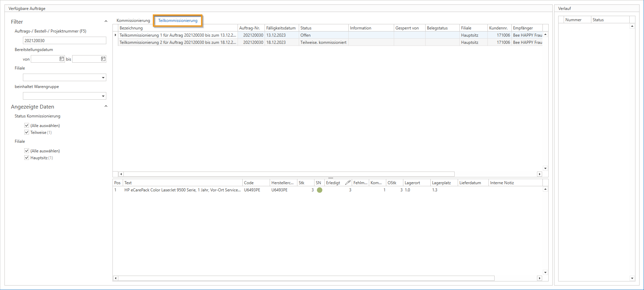Sort orders by Fälligkeitsdatum column header
The width and height of the screenshot is (644, 290).
click(x=281, y=28)
